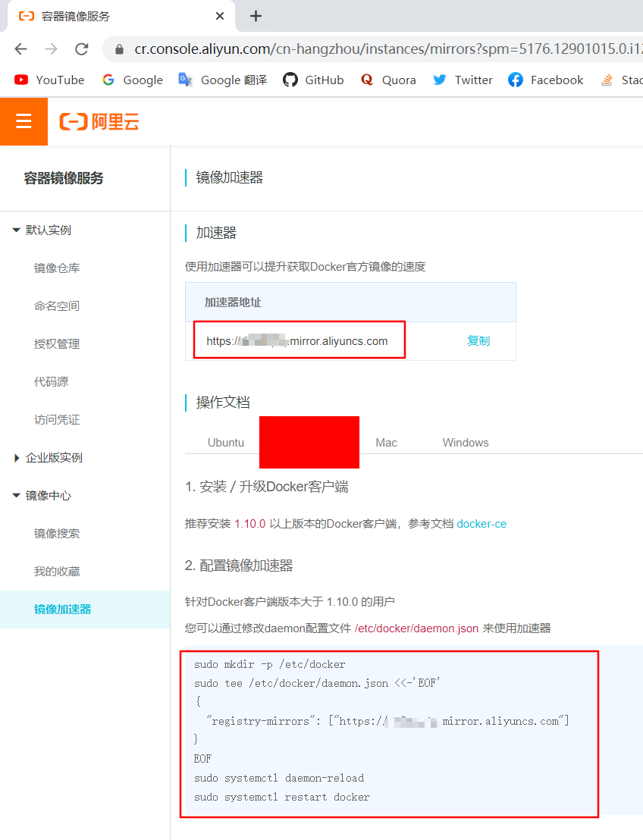Open the Stack Overflow bookmark
This screenshot has height=840, width=643.
[x=622, y=80]
